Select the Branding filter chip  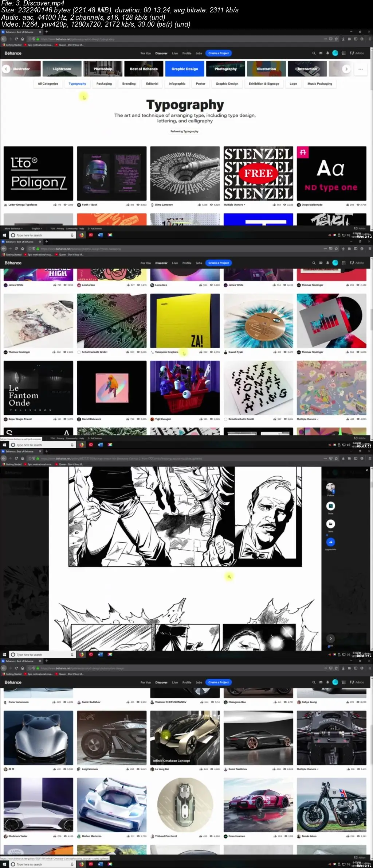129,84
